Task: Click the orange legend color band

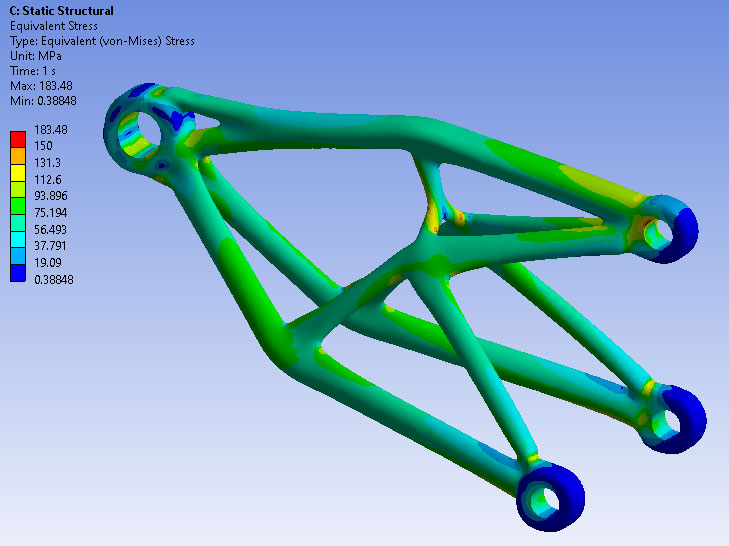Action: point(18,156)
